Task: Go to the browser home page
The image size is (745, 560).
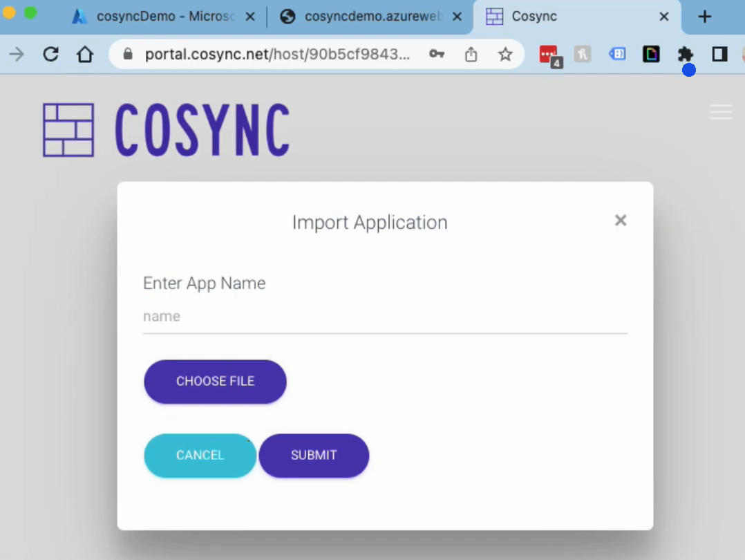Action: click(x=85, y=54)
